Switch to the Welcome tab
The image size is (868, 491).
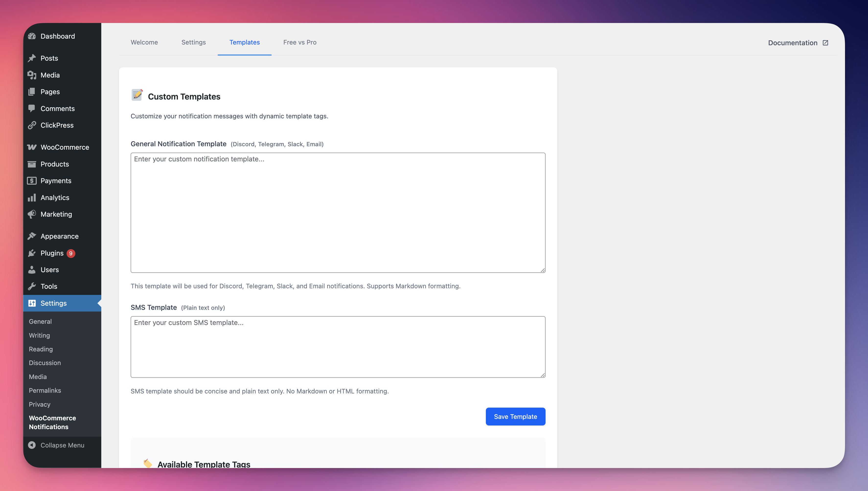click(x=144, y=42)
